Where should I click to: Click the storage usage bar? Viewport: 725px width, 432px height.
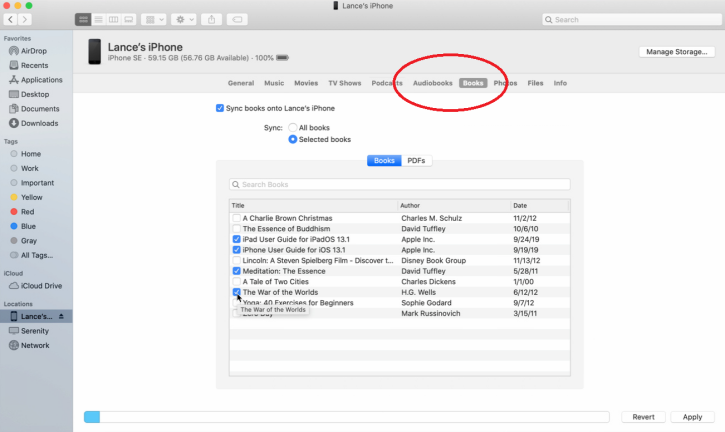(x=346, y=417)
